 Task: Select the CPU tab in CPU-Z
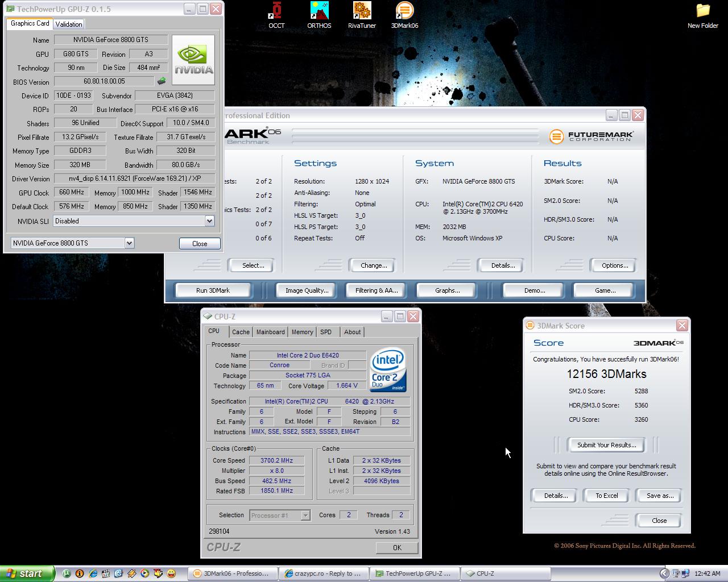pyautogui.click(x=214, y=331)
